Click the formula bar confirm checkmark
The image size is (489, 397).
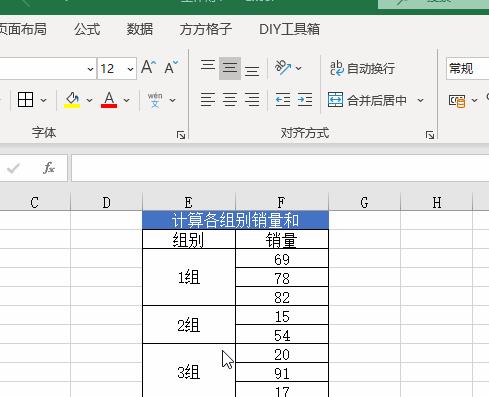coord(13,168)
